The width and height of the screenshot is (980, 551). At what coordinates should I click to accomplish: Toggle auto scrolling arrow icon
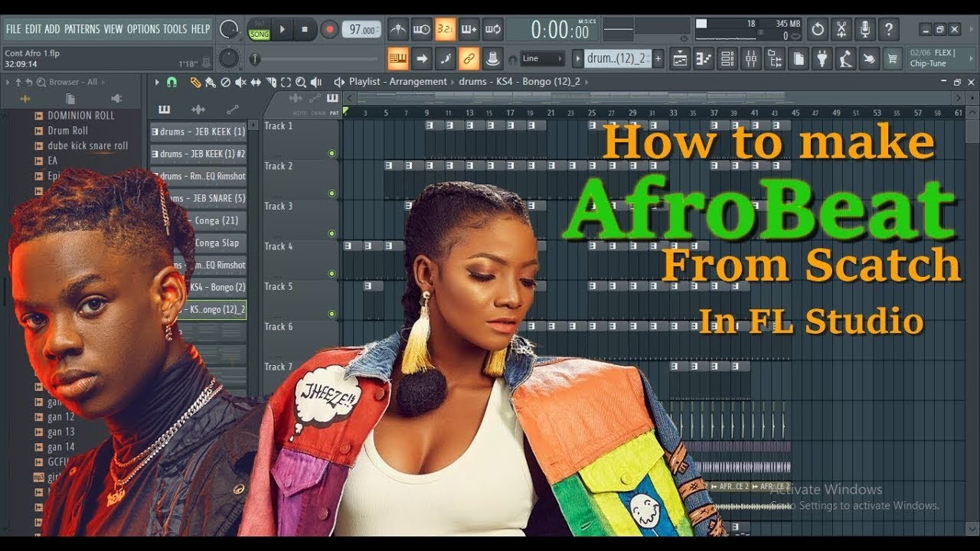421,58
